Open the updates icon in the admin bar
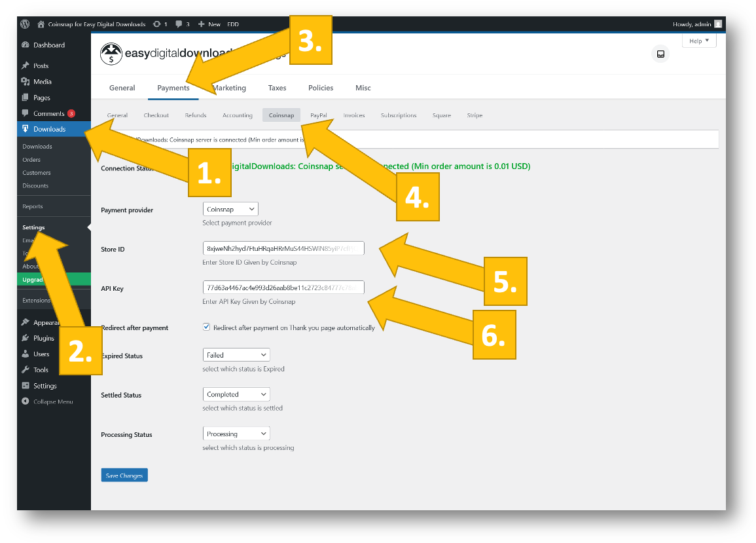 156,24
